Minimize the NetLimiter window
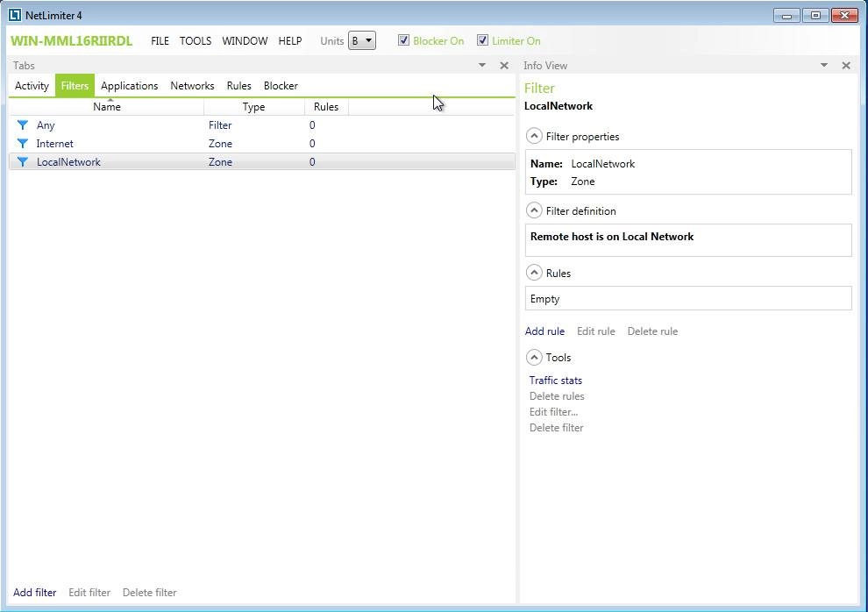Viewport: 868px width, 612px height. (786, 15)
